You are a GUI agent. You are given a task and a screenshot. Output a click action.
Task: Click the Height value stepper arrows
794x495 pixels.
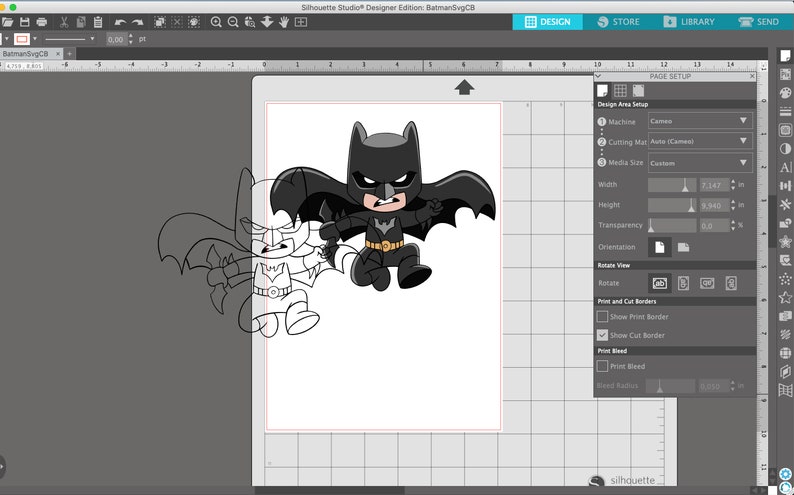733,205
